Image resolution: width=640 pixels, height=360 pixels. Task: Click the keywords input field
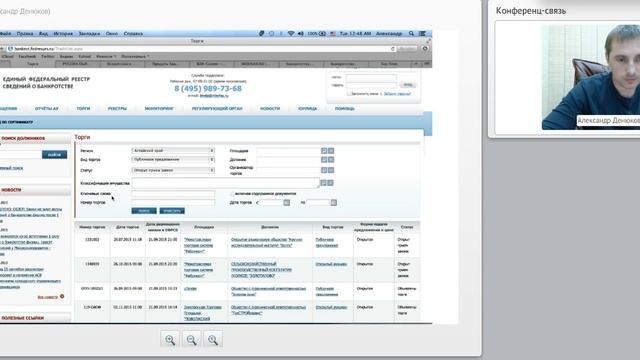pos(173,194)
